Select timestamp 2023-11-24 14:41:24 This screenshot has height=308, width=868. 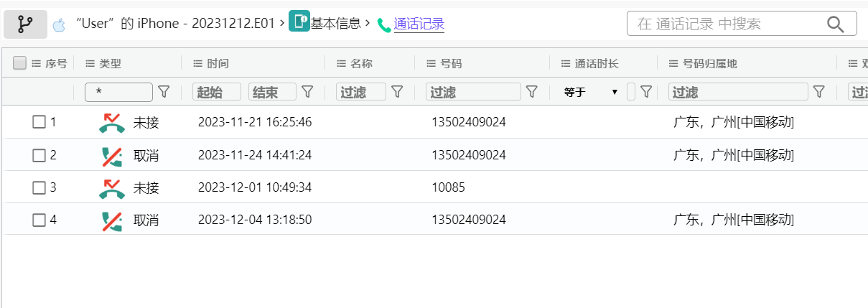(x=255, y=155)
